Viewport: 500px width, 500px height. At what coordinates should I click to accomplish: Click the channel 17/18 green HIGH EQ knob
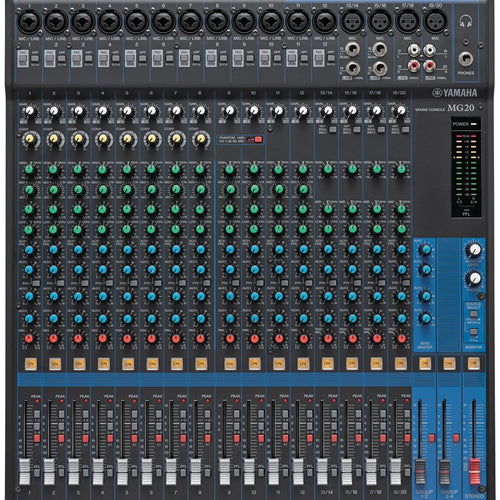tap(377, 169)
